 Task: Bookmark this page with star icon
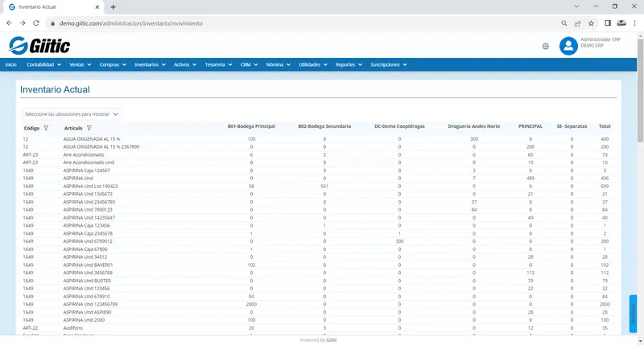[591, 23]
